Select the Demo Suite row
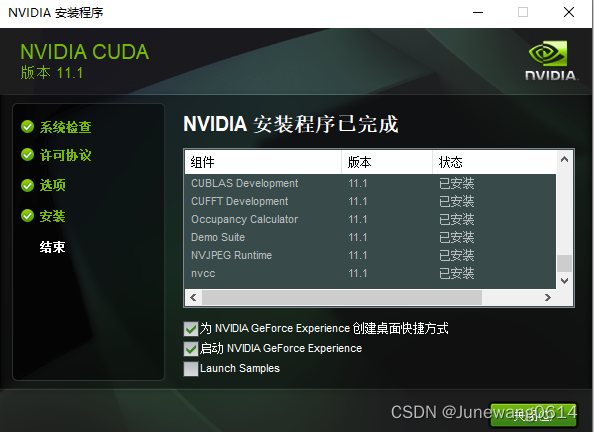The image size is (594, 432). (370, 237)
